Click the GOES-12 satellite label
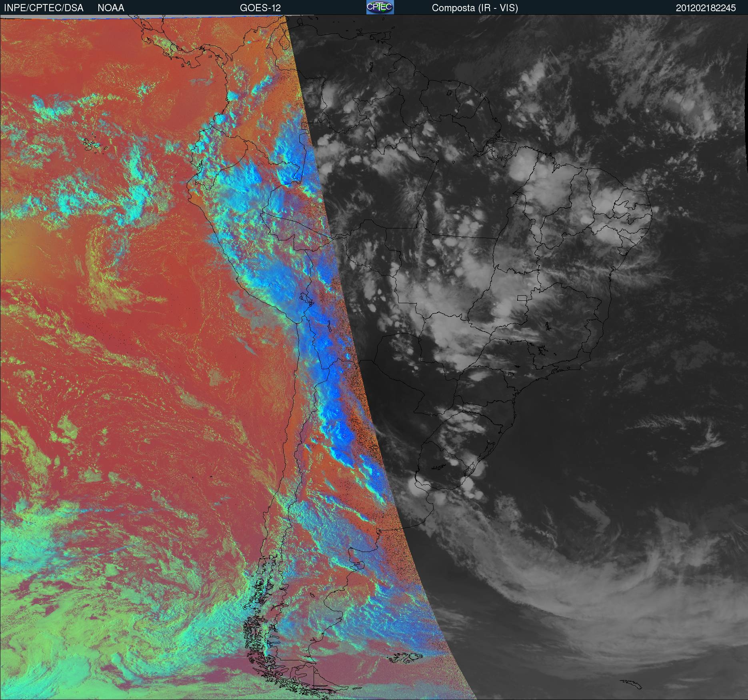The height and width of the screenshot is (700, 748). coord(260,8)
